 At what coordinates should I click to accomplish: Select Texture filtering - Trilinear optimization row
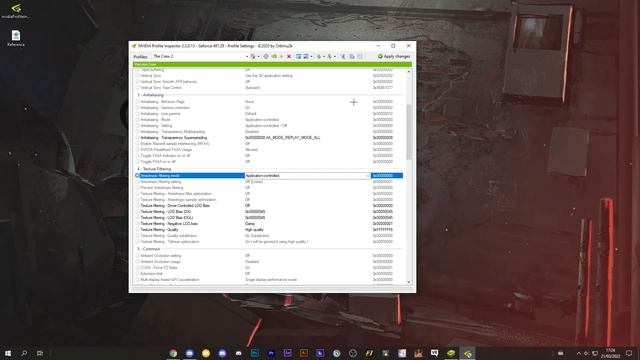[269, 242]
